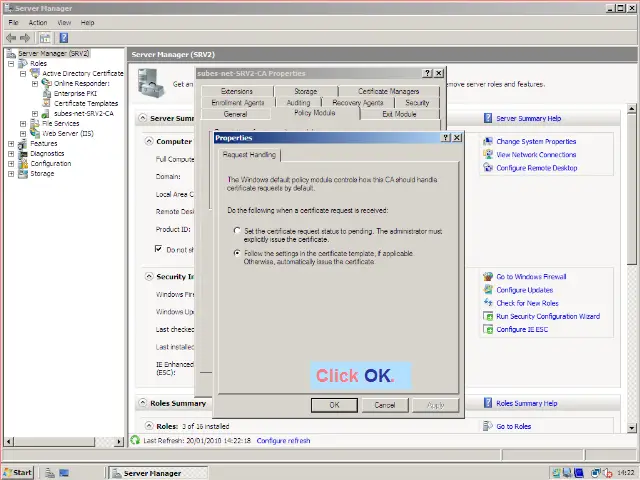Click the Roles icon in the tree
Screen dimensions: 640x480
tap(23, 63)
